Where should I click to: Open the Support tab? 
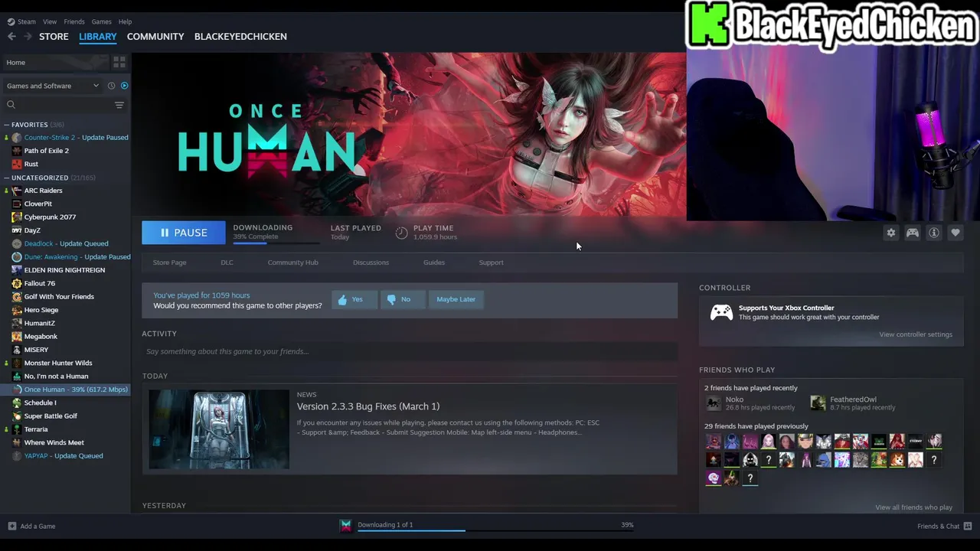[491, 262]
